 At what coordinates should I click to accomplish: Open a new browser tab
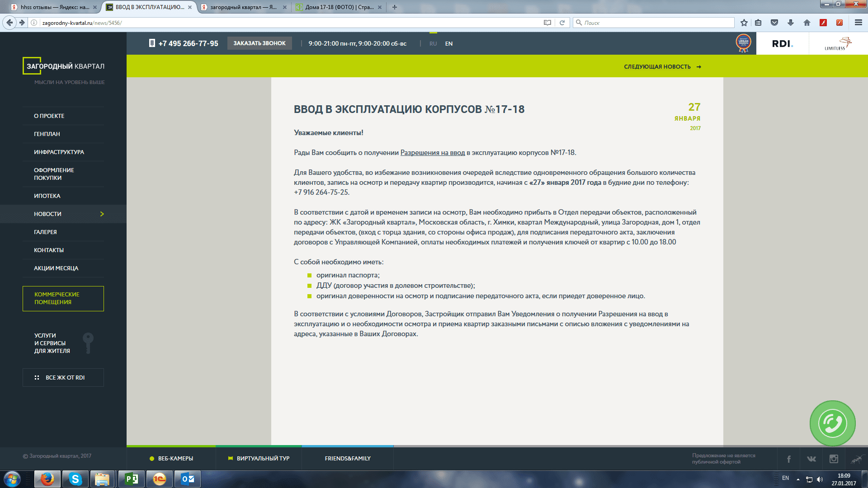[395, 7]
